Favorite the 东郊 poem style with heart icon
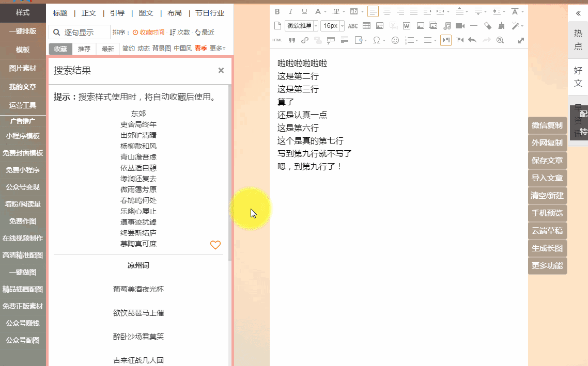 215,245
